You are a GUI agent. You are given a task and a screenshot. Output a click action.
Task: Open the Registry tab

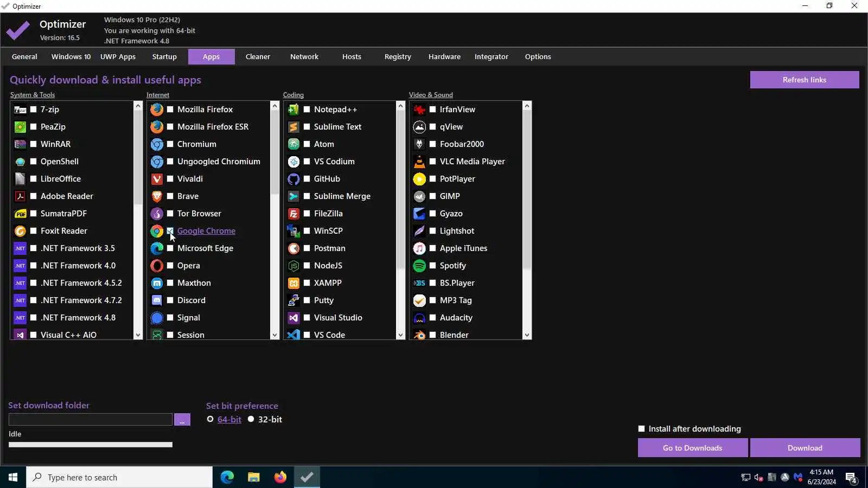point(398,56)
